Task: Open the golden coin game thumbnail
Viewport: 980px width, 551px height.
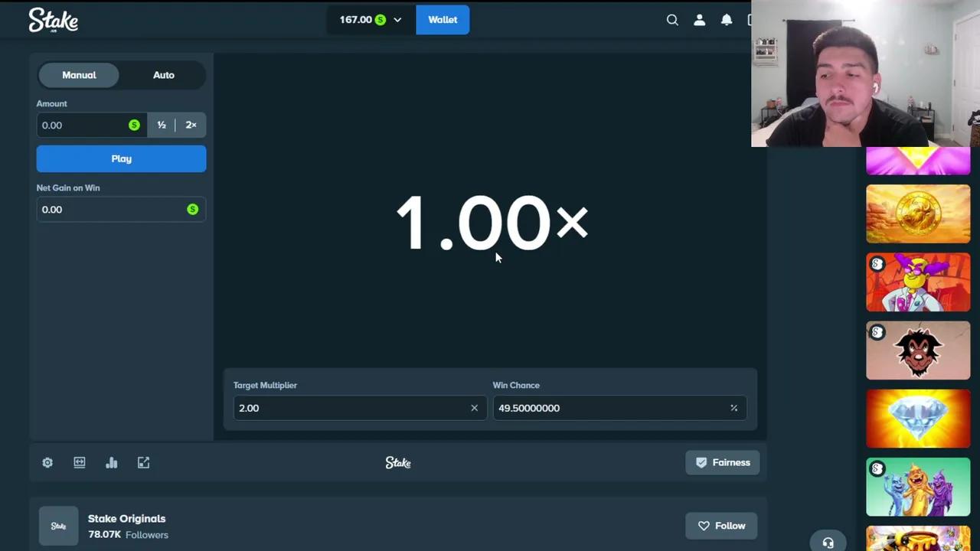Action: (x=918, y=214)
